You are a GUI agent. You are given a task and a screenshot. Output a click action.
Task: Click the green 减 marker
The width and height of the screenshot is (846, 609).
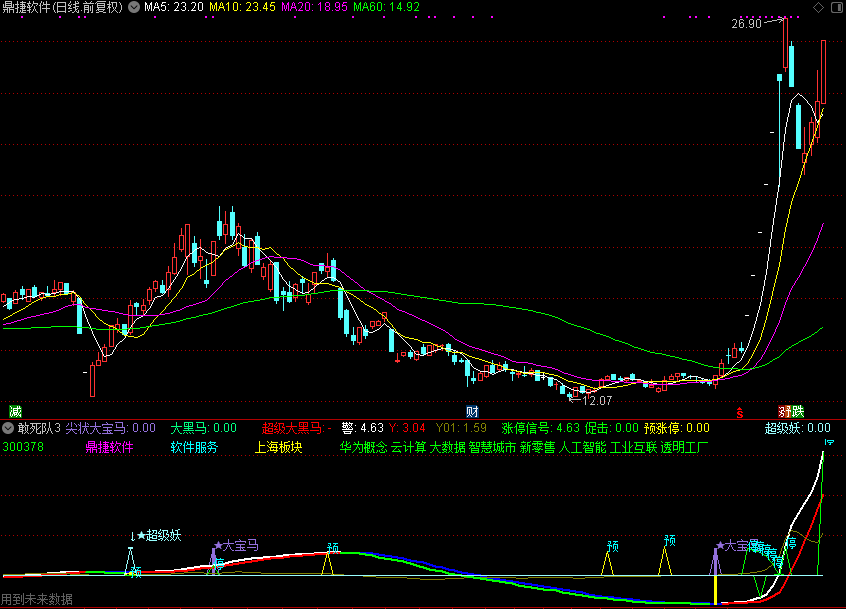pyautogui.click(x=15, y=412)
